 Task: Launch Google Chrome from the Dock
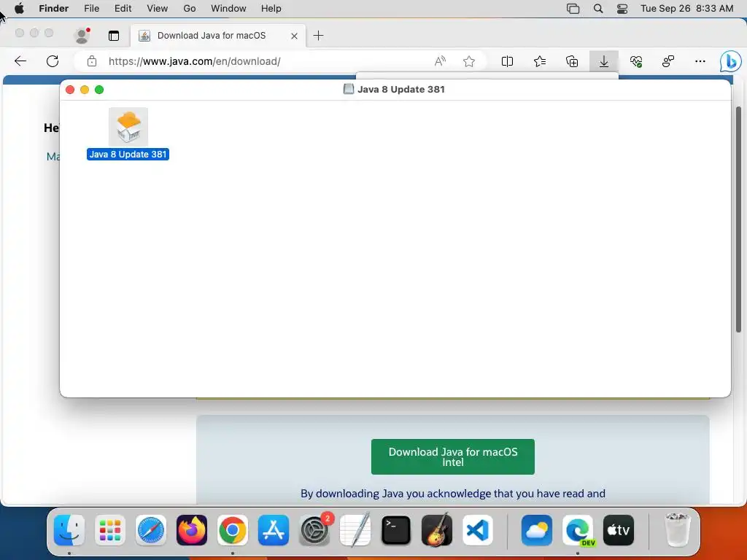(x=233, y=530)
